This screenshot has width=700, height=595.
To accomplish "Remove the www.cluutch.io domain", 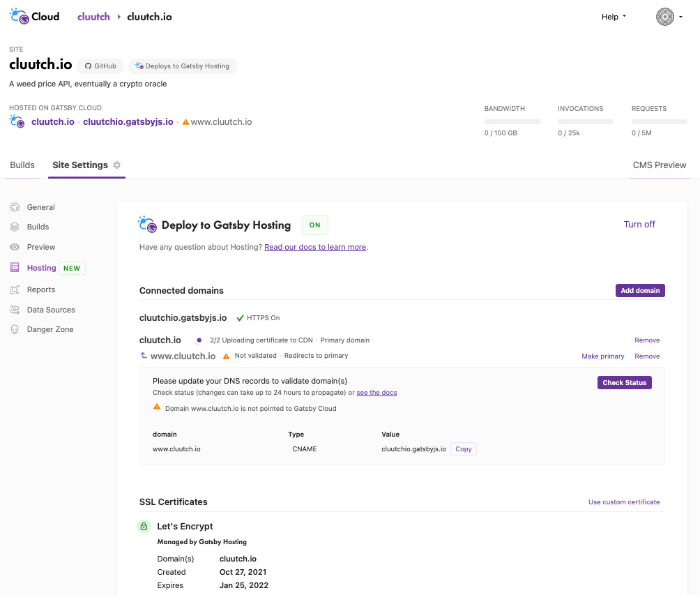I will (647, 356).
